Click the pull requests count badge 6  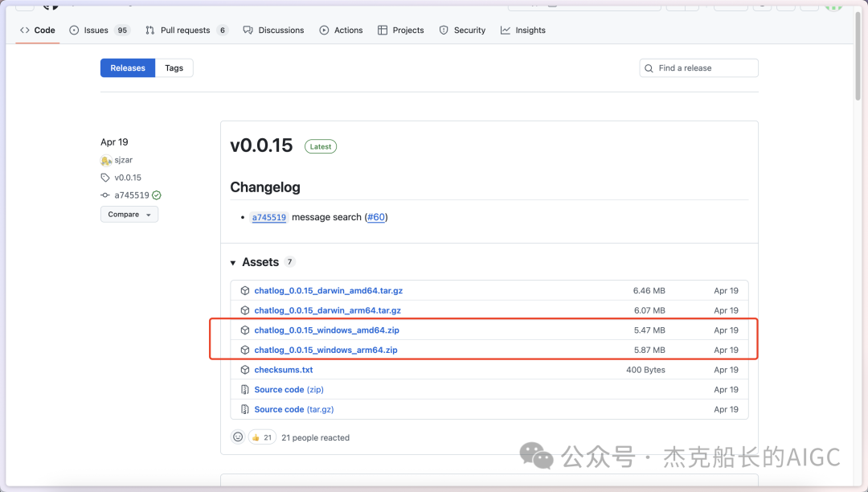pyautogui.click(x=223, y=31)
